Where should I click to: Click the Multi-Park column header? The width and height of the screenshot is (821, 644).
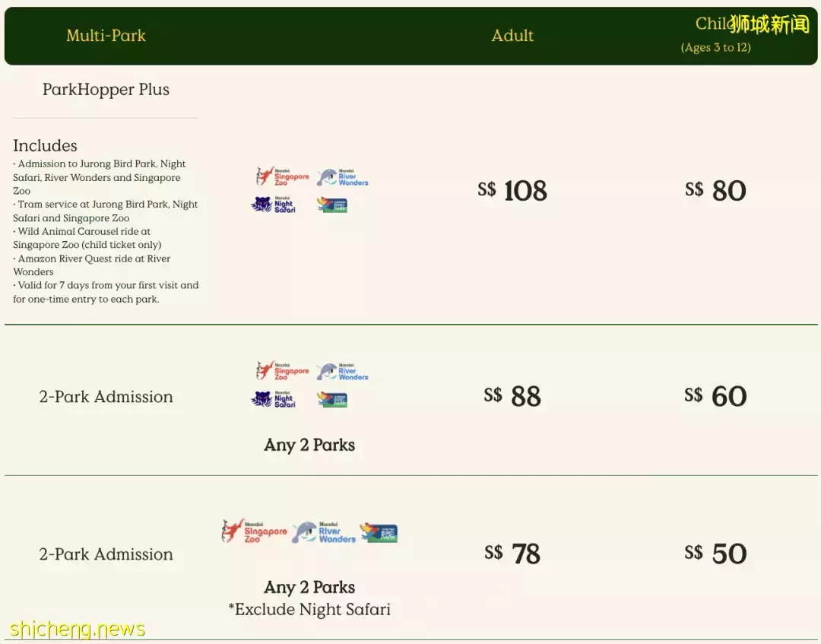point(106,35)
